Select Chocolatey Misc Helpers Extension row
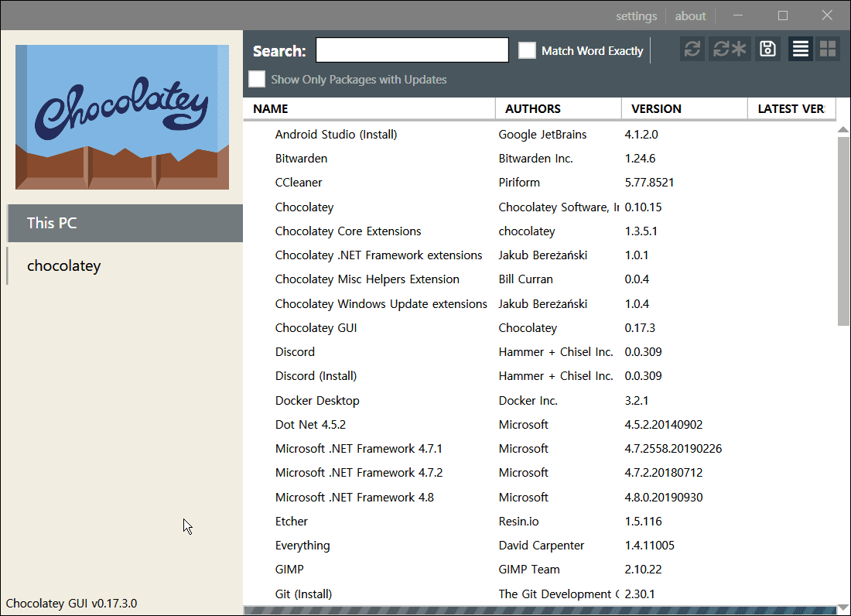851x616 pixels. pyautogui.click(x=540, y=279)
